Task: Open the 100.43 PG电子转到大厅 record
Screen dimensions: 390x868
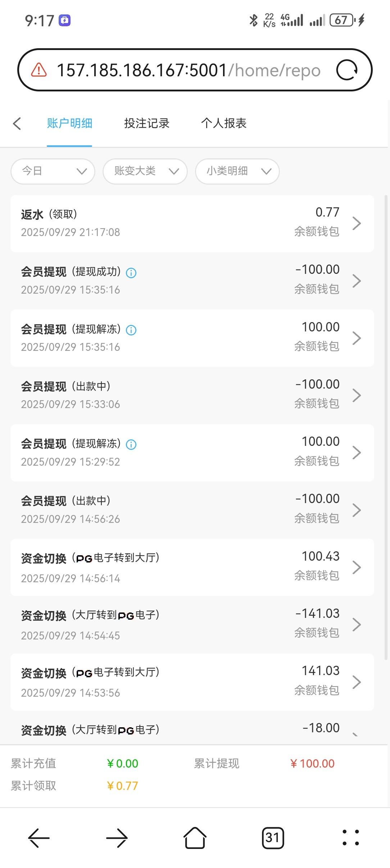Action: (x=192, y=567)
